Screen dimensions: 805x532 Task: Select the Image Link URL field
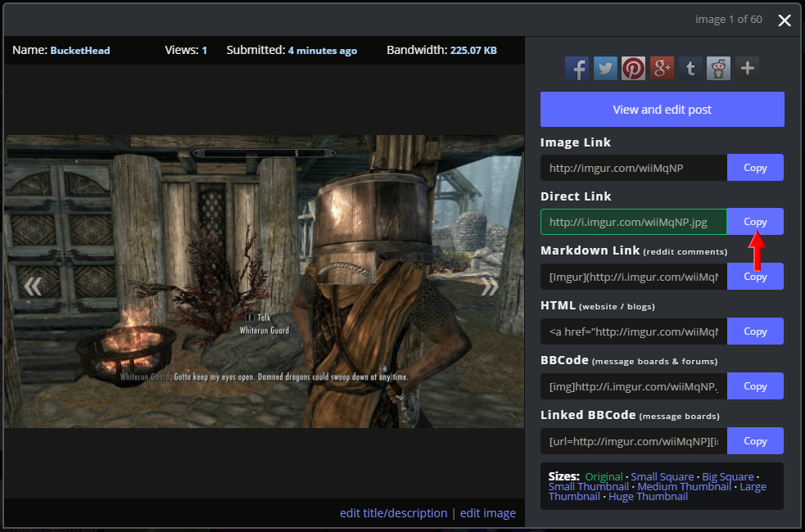point(634,168)
